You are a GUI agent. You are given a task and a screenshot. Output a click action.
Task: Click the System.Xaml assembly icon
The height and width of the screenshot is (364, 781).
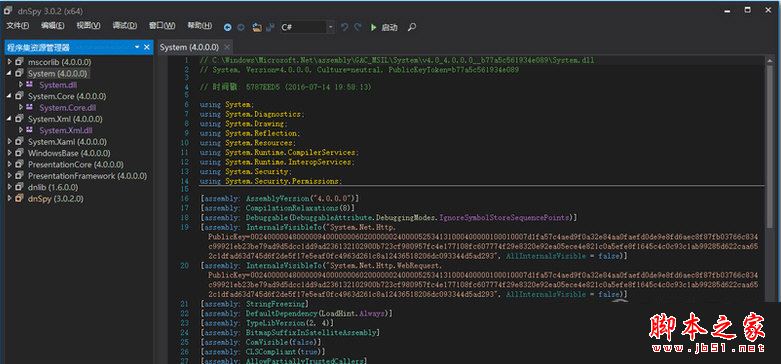[19, 141]
